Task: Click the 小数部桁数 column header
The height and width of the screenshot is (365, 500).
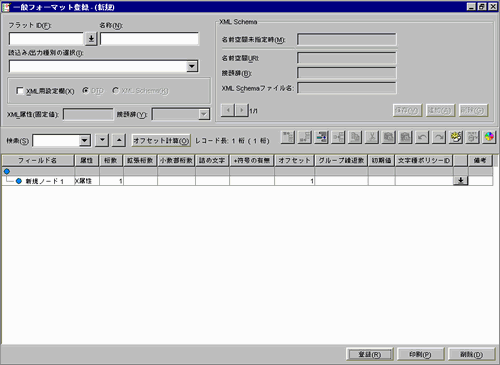Action: pyautogui.click(x=176, y=160)
